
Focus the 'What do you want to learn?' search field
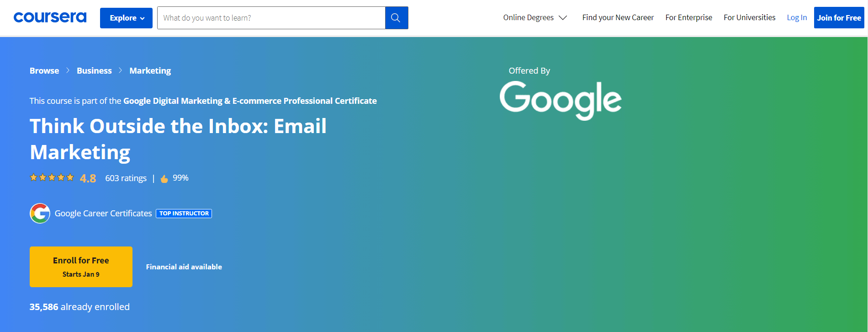(x=271, y=18)
